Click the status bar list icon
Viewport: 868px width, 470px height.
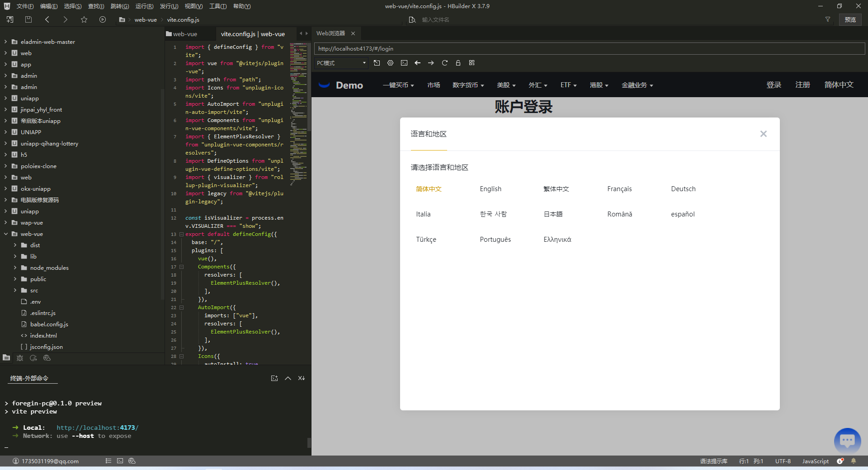[108, 461]
